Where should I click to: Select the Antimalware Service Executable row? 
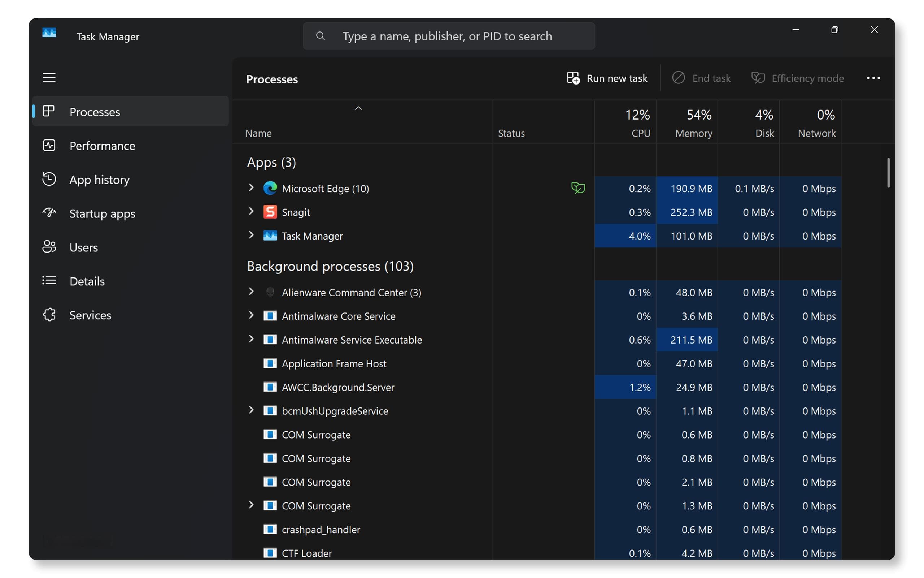point(536,340)
